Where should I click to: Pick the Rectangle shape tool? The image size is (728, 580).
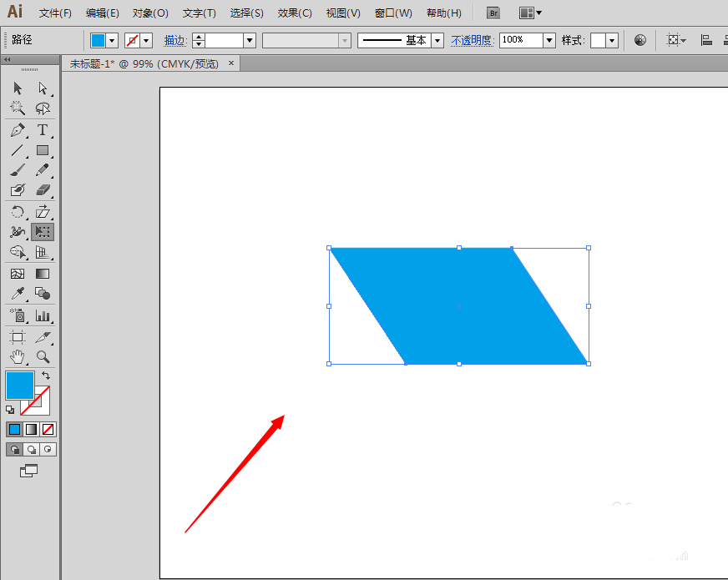coord(42,151)
